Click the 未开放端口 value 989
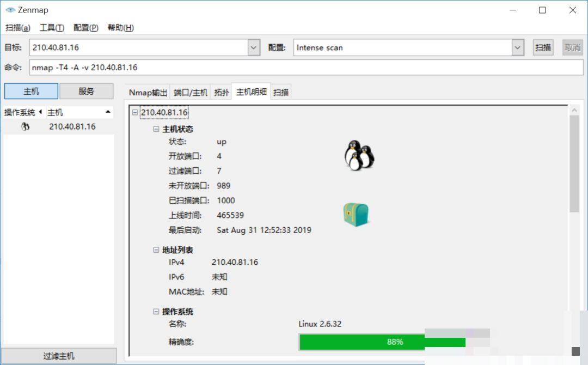This screenshot has height=365, width=588. tap(224, 186)
